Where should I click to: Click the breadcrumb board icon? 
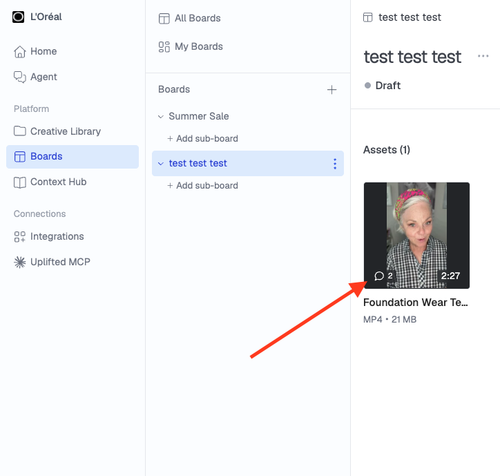(x=368, y=17)
